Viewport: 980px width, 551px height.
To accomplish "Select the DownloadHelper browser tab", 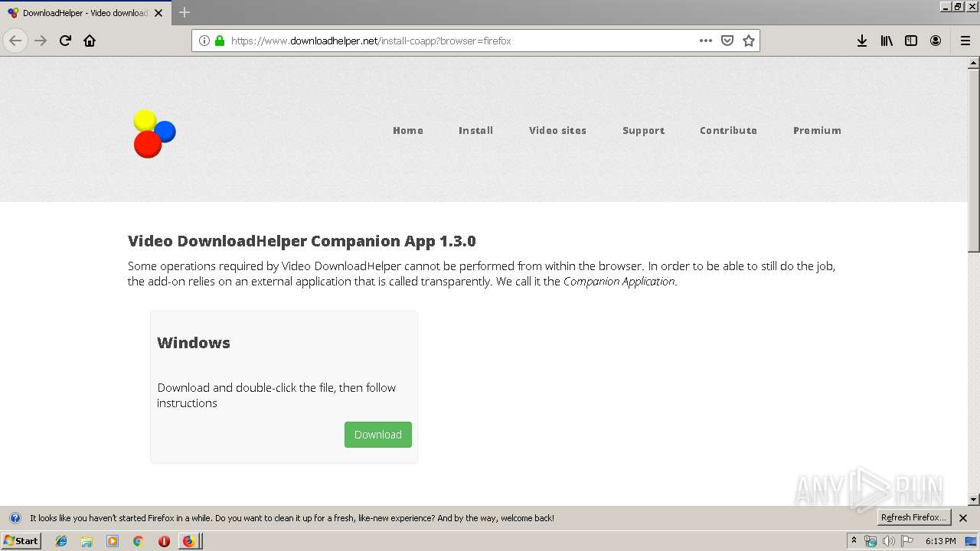I will pos(84,13).
